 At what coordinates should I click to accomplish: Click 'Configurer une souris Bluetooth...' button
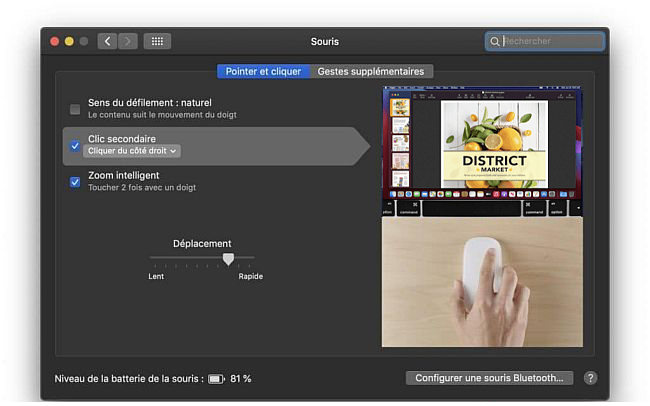[x=490, y=378]
